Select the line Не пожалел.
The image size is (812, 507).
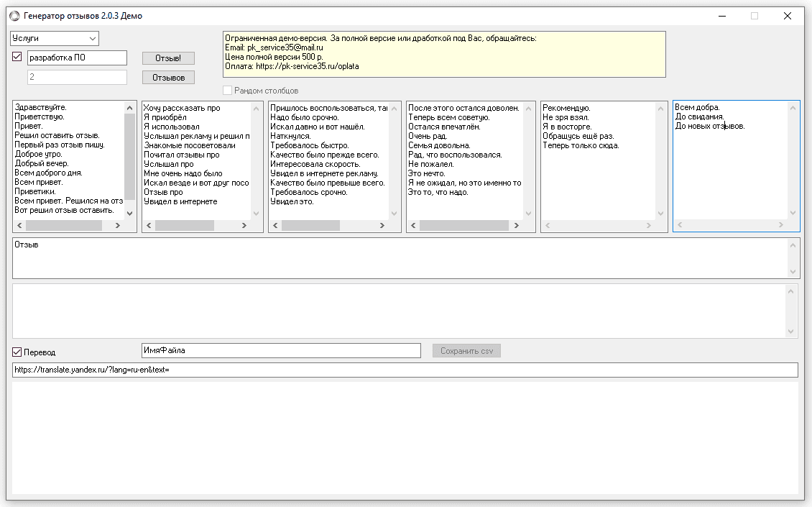431,164
